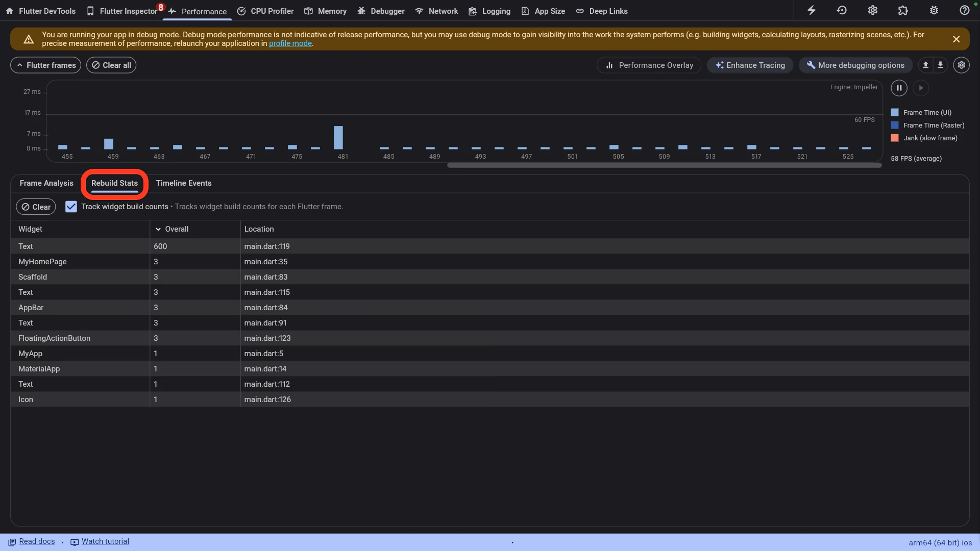Click the tall frame 481 bar
This screenshot has height=551, width=980.
(338, 137)
